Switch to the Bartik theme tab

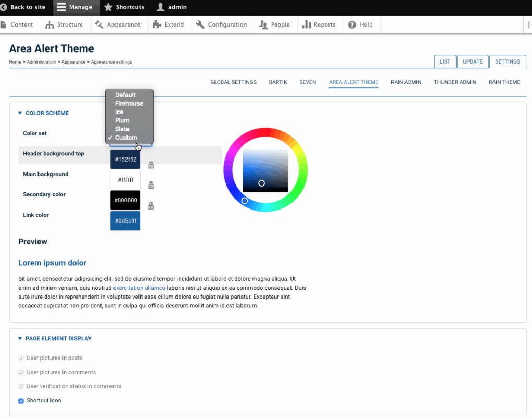(277, 82)
